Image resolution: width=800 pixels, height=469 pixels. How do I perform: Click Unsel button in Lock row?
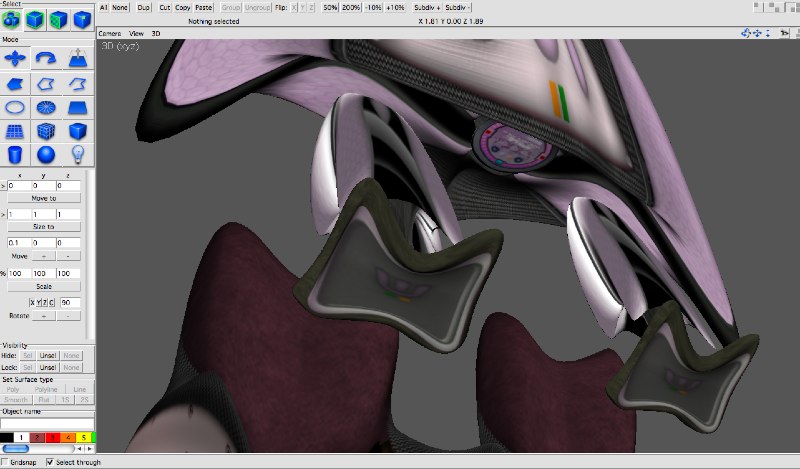47,367
